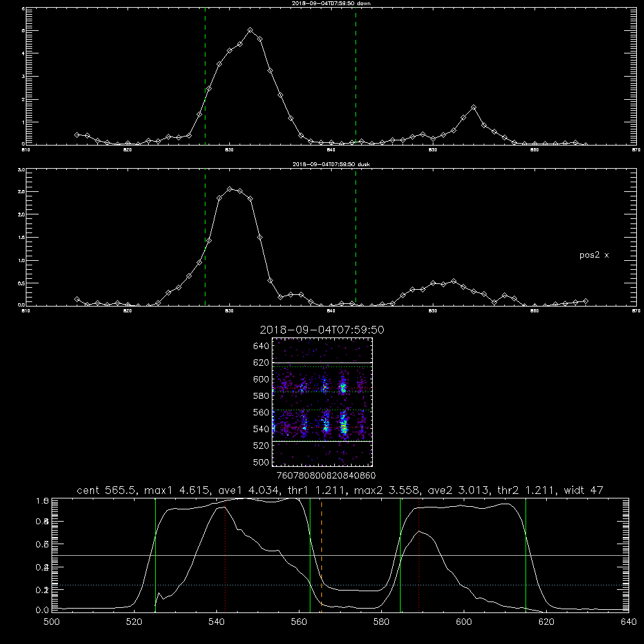
Task: Select right green dashed line in dawn plot
Action: click(355, 76)
